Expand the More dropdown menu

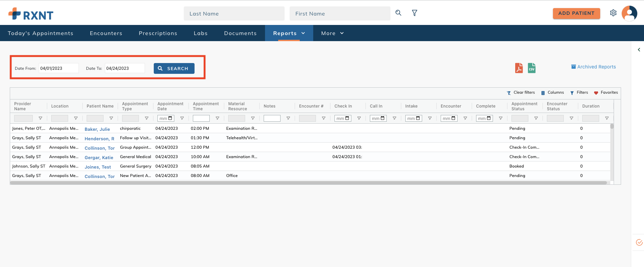[332, 33]
